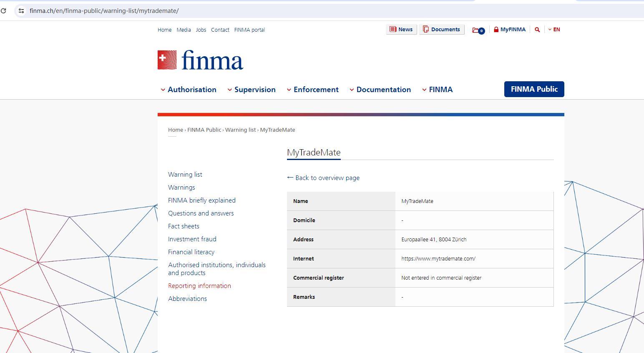The height and width of the screenshot is (353, 644).
Task: Open the Documentation menu
Action: click(380, 90)
